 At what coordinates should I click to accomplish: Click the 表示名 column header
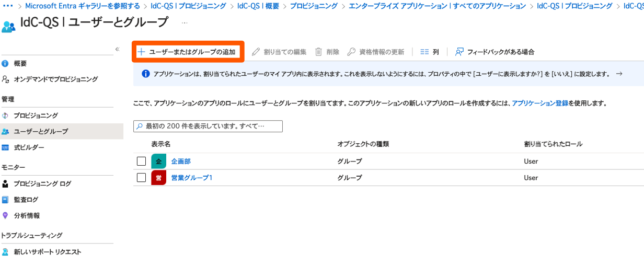tap(161, 144)
